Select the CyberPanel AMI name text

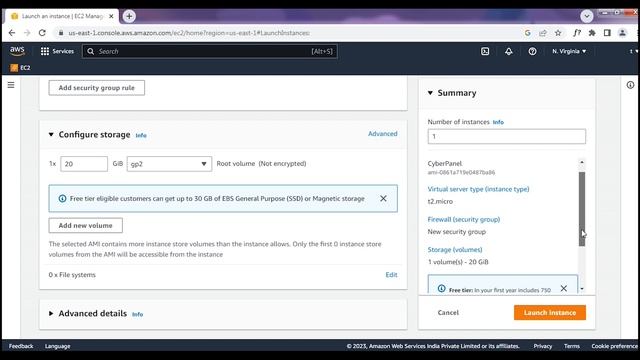click(x=444, y=163)
